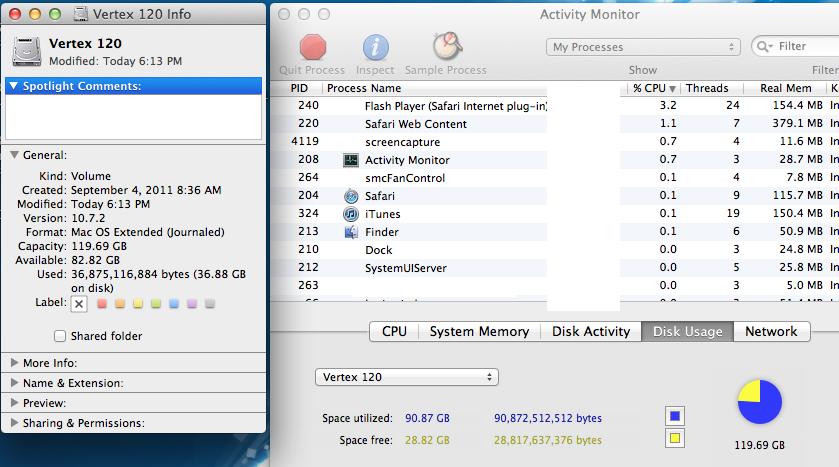Click the blue Space utilized color well

click(x=675, y=416)
